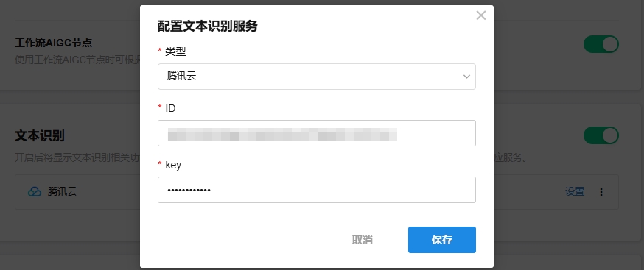Open 设置 for 腾讯云 service
The image size is (644, 270).
click(x=575, y=191)
